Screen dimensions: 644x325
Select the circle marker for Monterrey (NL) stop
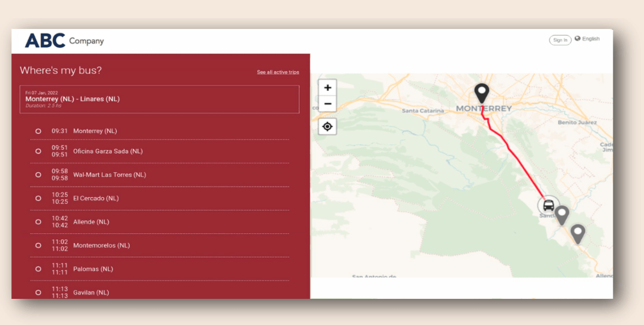[x=38, y=131]
